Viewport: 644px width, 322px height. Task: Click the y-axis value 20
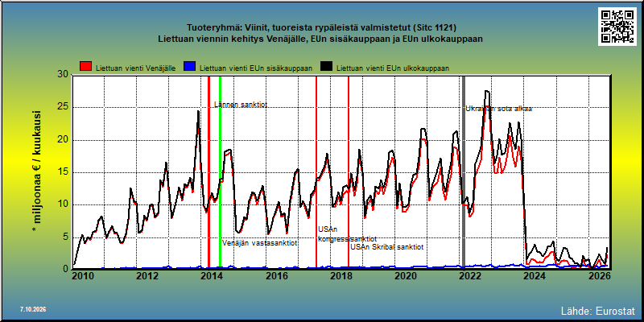[63, 139]
